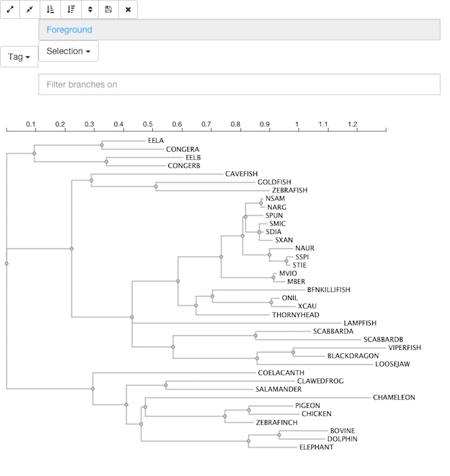Click the expand spacing arrows icon

click(x=10, y=10)
